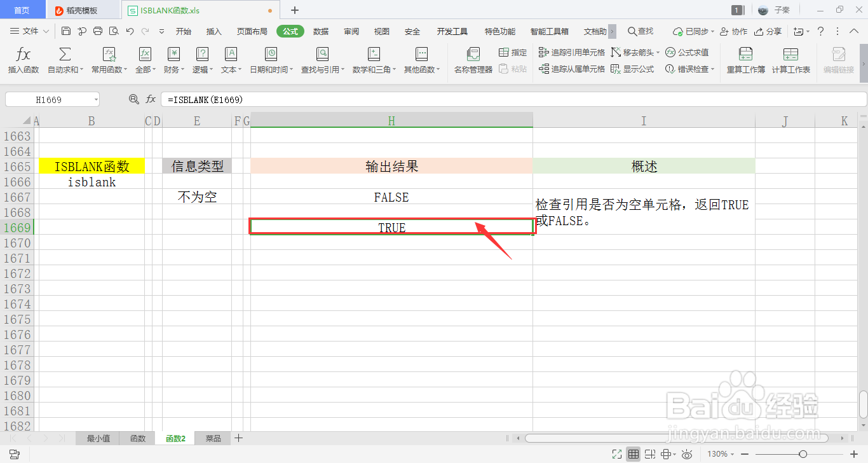Click the AutoSum sigma icon
The height and width of the screenshot is (463, 868).
[65, 54]
